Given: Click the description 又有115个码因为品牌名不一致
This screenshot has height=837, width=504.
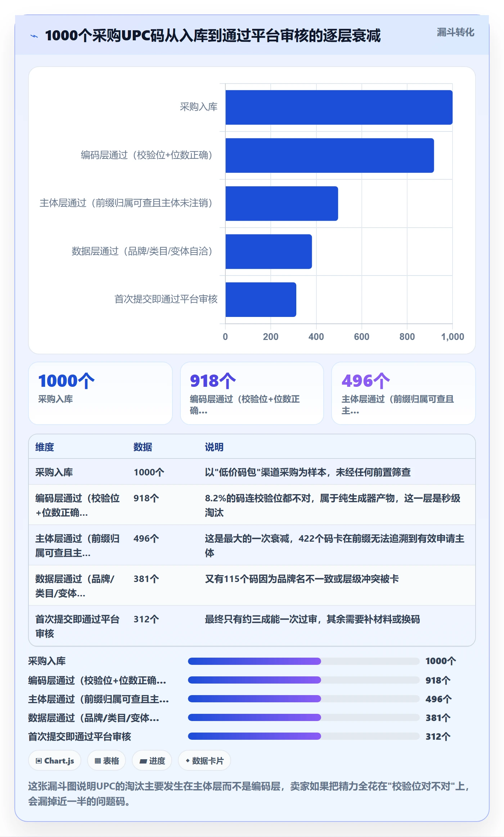Looking at the screenshot, I should click(302, 579).
